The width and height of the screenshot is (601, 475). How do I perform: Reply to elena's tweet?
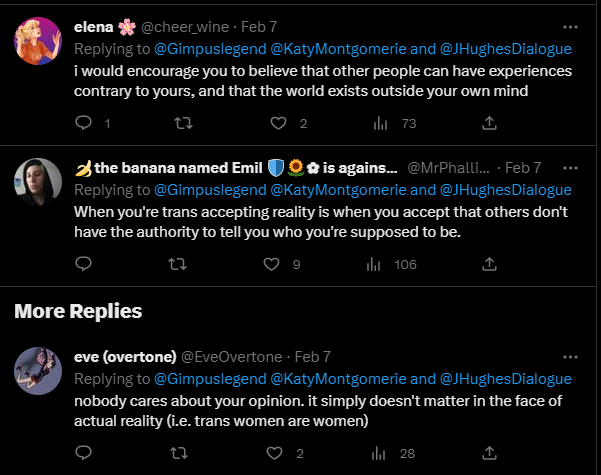84,123
